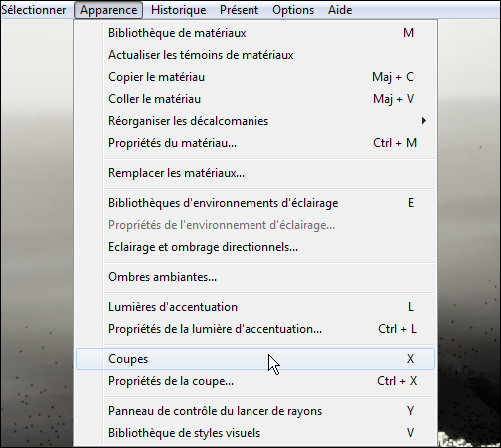Screen dimensions: 501x448
Task: Choose Remplacer les matériaux
Action: click(x=255, y=173)
